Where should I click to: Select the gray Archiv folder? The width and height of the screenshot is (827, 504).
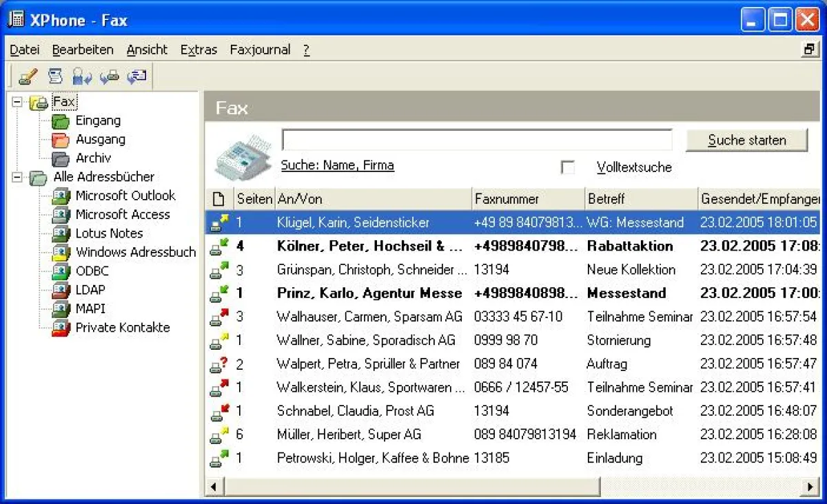point(92,158)
